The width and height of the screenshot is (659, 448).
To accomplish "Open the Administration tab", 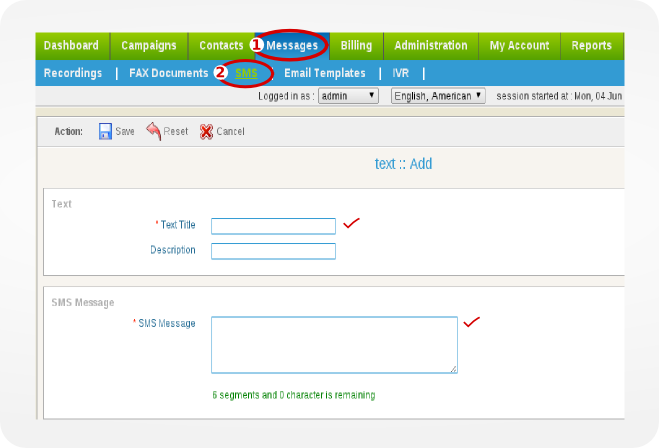I will point(431,45).
